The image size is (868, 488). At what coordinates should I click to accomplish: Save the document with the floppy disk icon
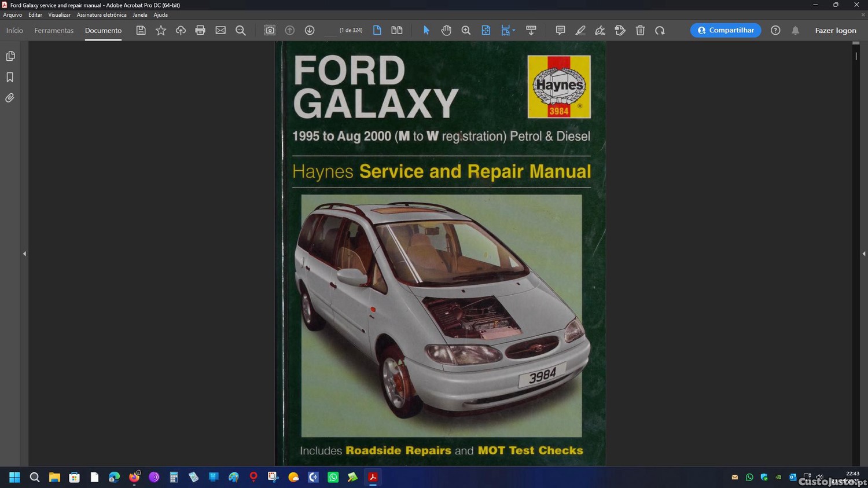coord(141,30)
